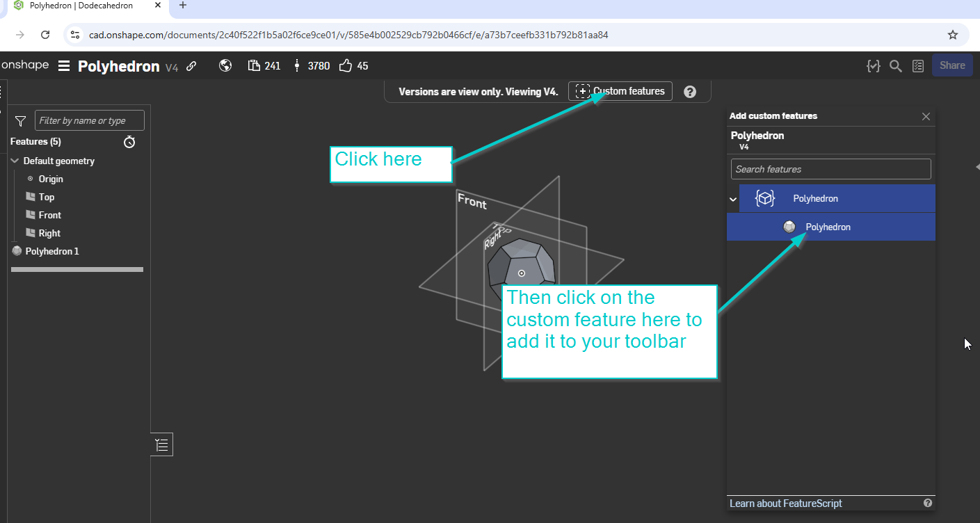This screenshot has width=980, height=523.
Task: Click the public globe icon
Action: pos(225,65)
